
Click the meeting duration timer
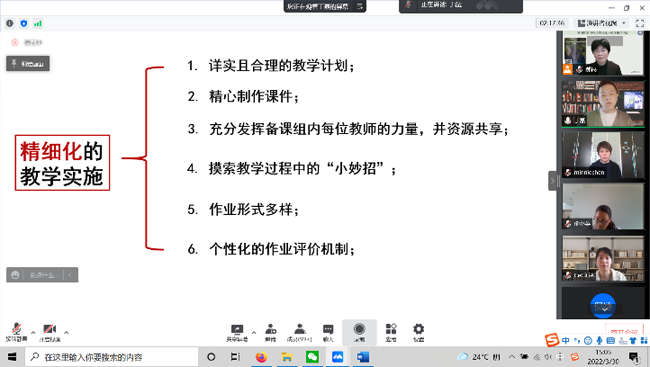point(552,23)
